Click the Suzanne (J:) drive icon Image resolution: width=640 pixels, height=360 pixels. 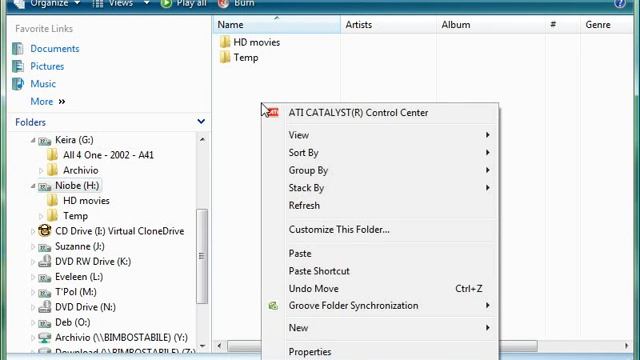coord(44,247)
